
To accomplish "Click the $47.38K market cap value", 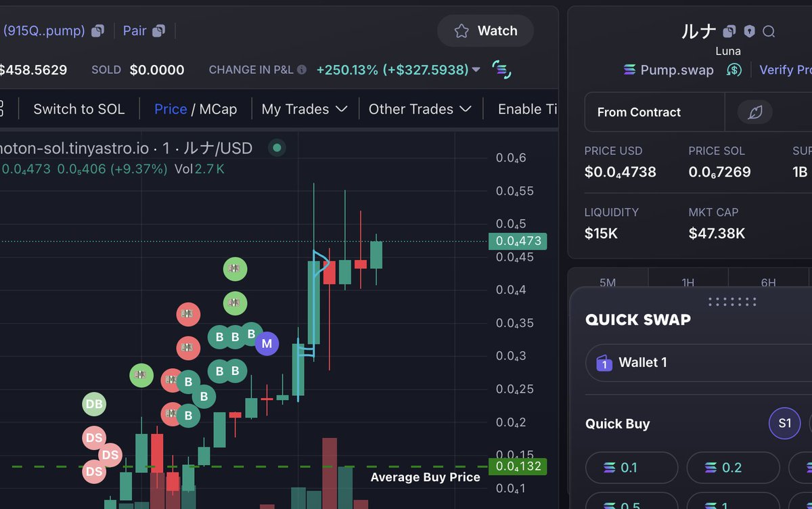I will click(x=717, y=234).
